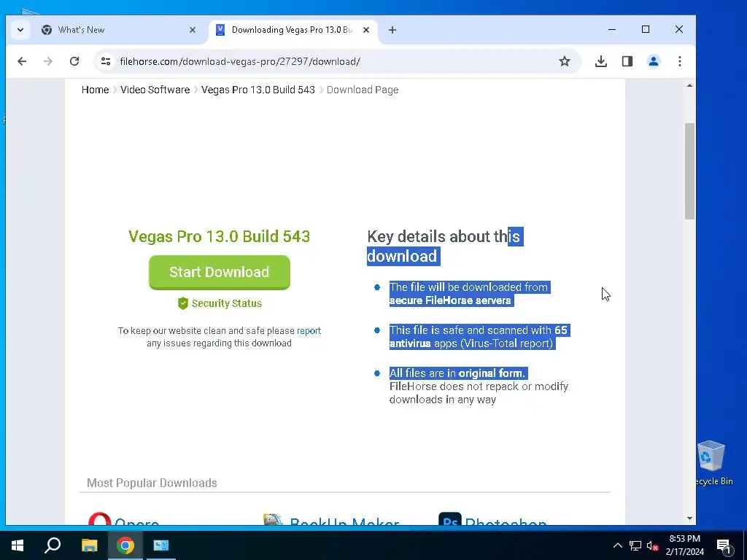The width and height of the screenshot is (747, 560).
Task: Click the Start Download button
Action: (x=219, y=273)
